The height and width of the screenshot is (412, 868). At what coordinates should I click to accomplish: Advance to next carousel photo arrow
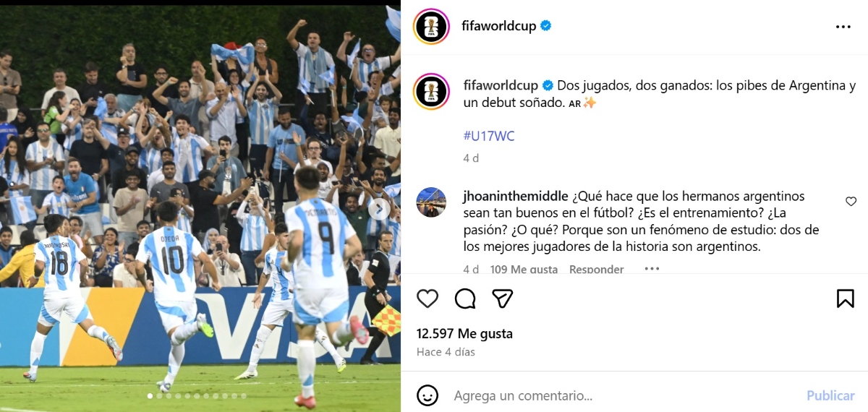pos(379,209)
